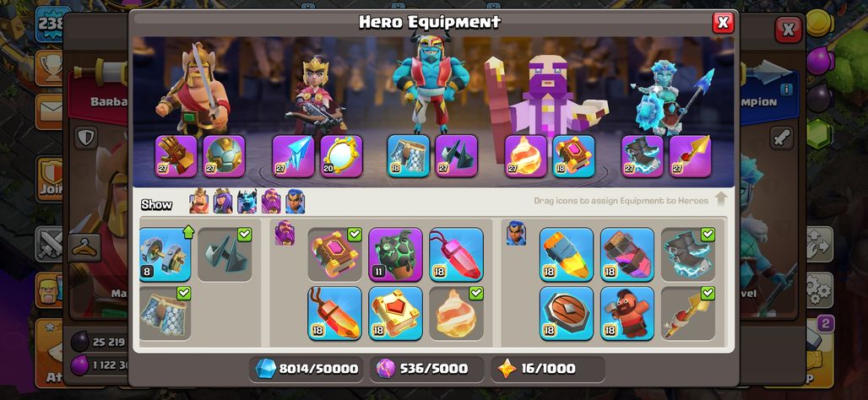
Task: Toggle Royal Champion filter in Show row
Action: click(x=295, y=202)
